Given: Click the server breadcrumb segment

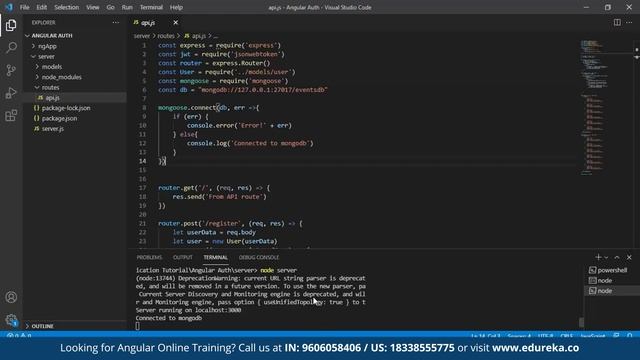Looking at the screenshot, I should (142, 36).
